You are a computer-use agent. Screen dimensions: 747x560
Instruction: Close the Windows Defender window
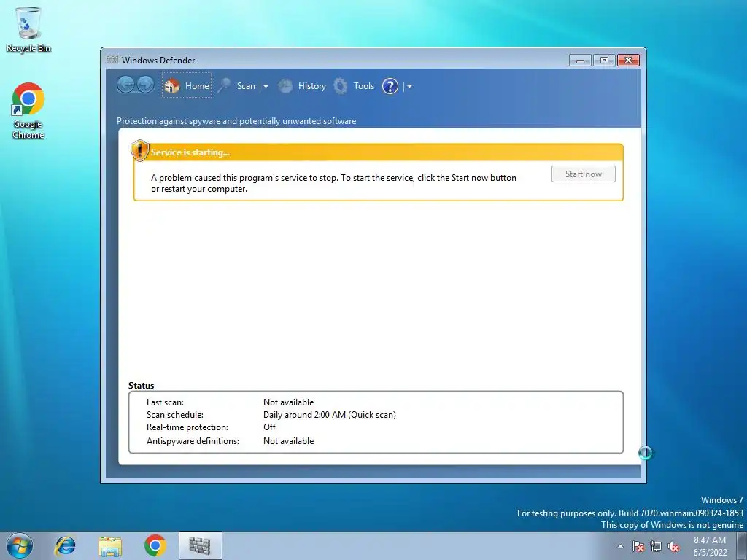tap(628, 61)
